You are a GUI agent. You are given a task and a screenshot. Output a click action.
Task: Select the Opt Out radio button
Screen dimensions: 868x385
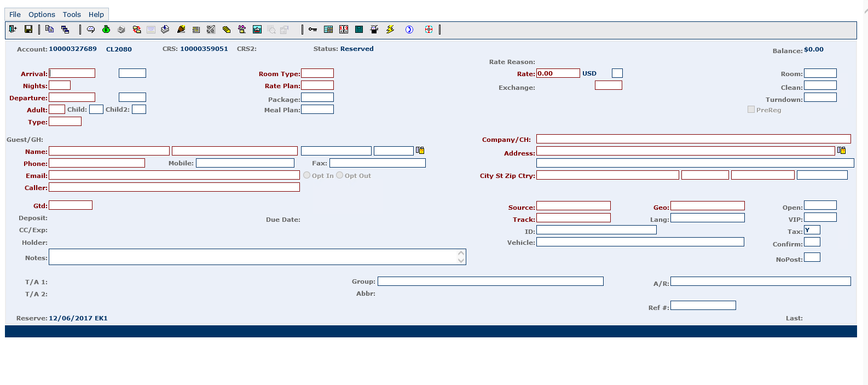pyautogui.click(x=340, y=175)
